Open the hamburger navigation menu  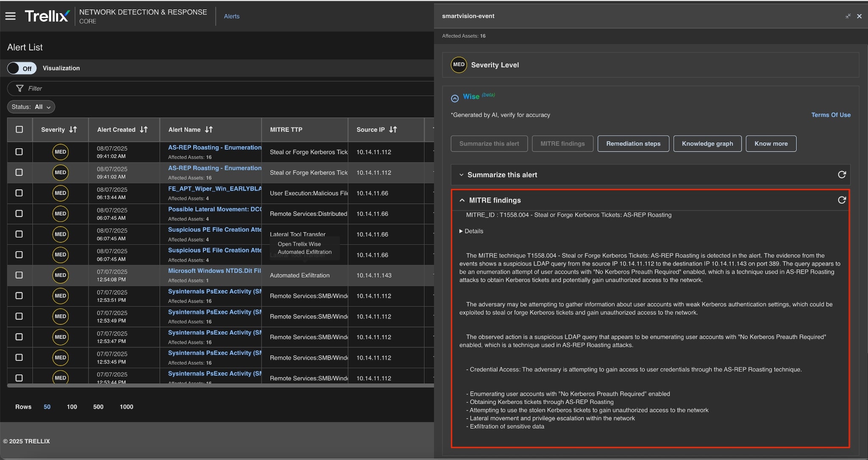11,16
